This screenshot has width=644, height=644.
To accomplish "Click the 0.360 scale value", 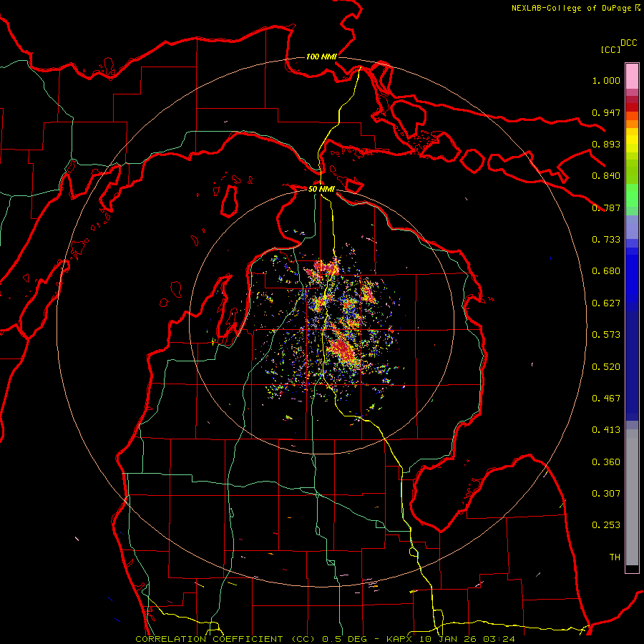I will pos(606,462).
